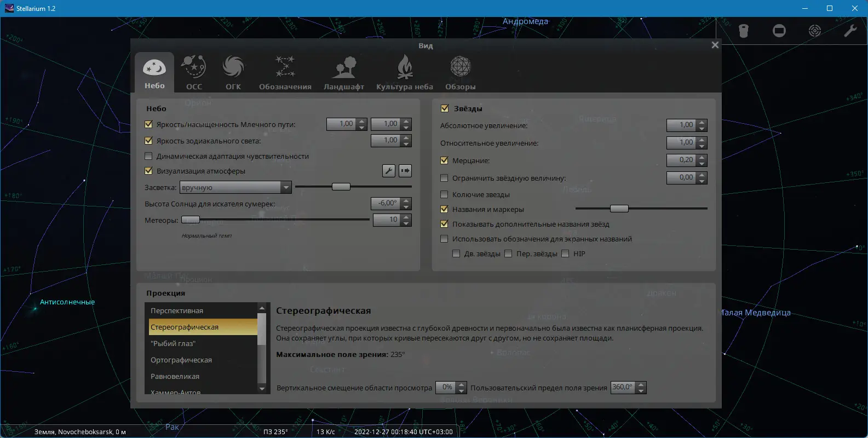Screen dimensions: 868x438
Task: Click projection list scrollbar up arrow
Action: pos(261,307)
